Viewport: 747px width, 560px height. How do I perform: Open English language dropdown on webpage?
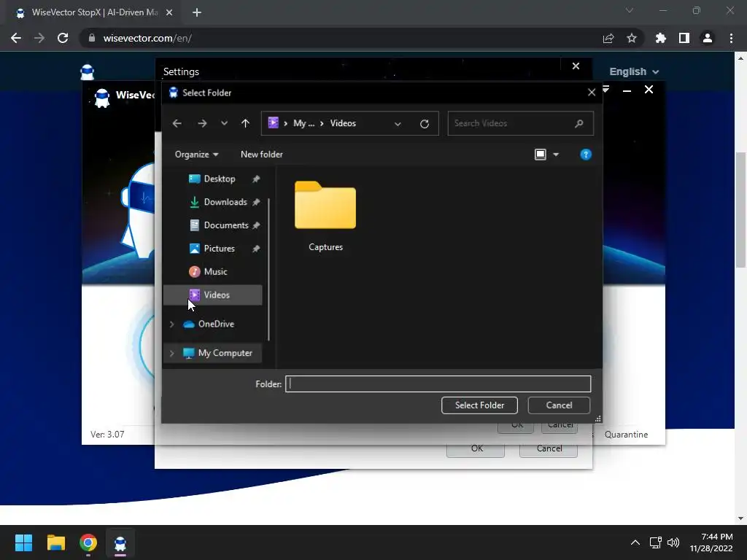[x=634, y=72]
